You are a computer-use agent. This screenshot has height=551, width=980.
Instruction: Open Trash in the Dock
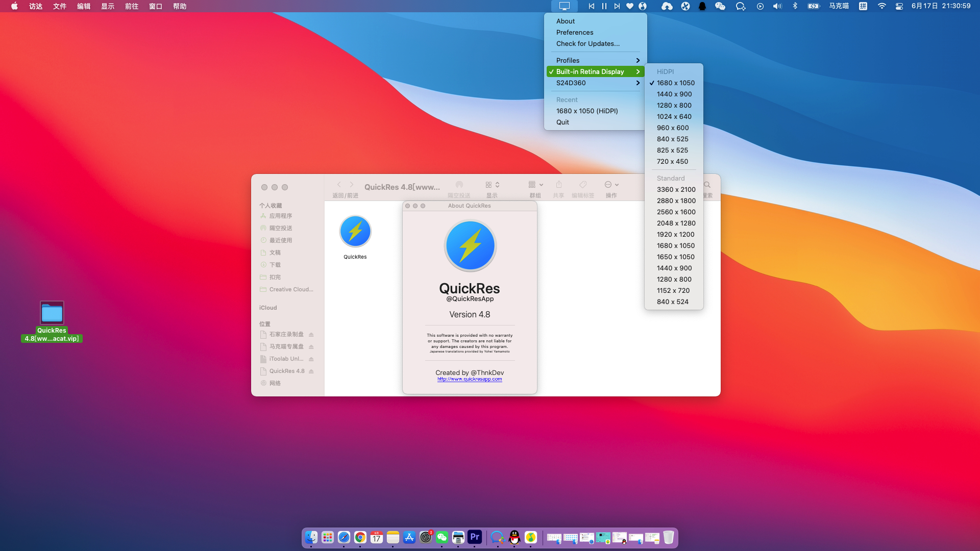[x=669, y=537]
